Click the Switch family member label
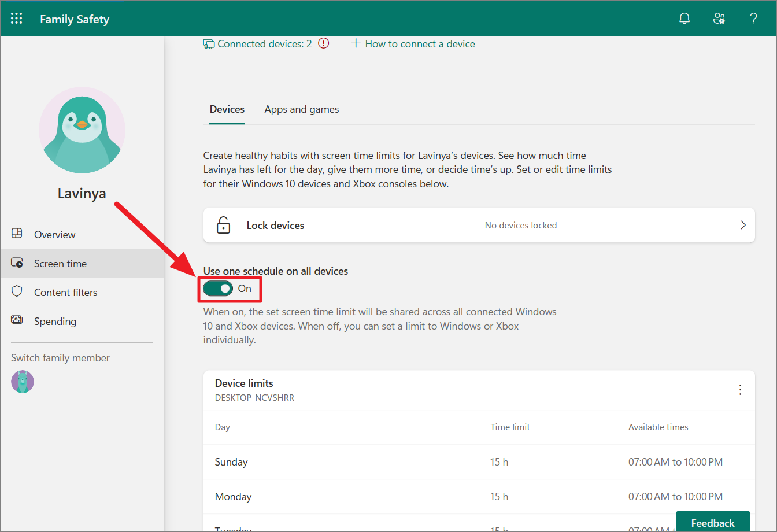This screenshot has height=532, width=777. (60, 358)
